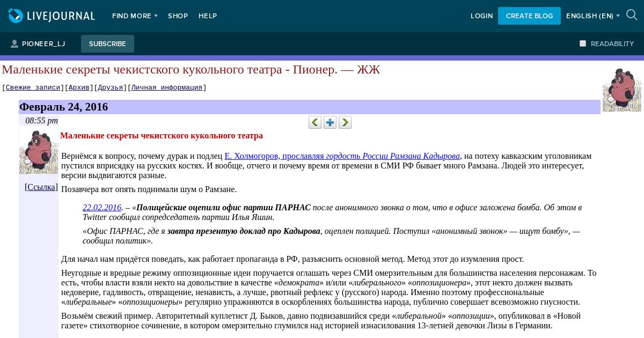Click the Create Blog button
The width and height of the screenshot is (644, 338).
point(529,16)
